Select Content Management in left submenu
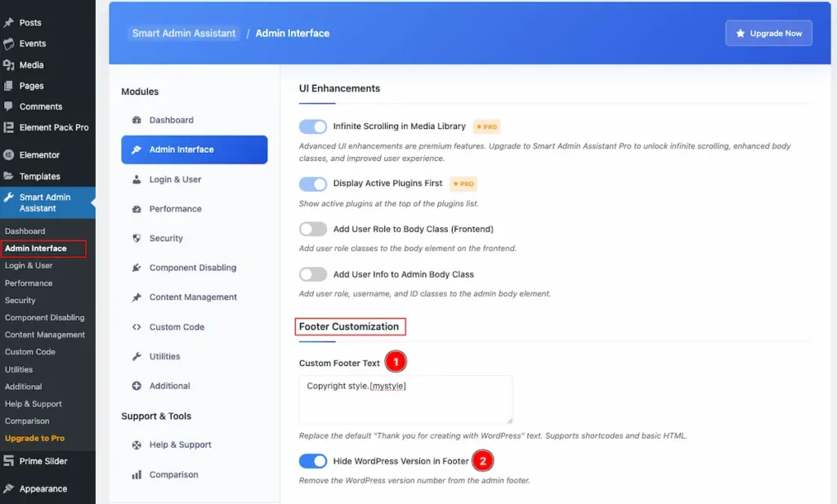This screenshot has width=837, height=504. (45, 335)
